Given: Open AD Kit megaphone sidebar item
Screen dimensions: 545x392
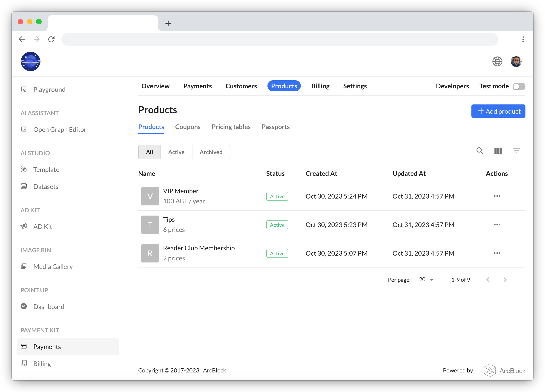Looking at the screenshot, I should click(x=43, y=226).
